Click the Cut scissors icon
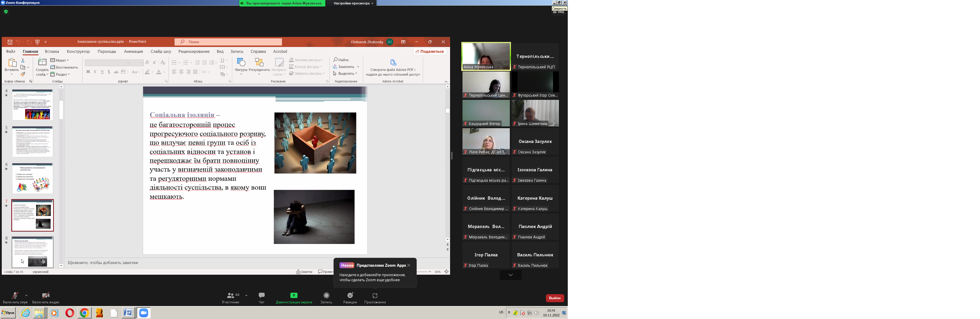Viewport: 980px width, 319px height. click(23, 61)
